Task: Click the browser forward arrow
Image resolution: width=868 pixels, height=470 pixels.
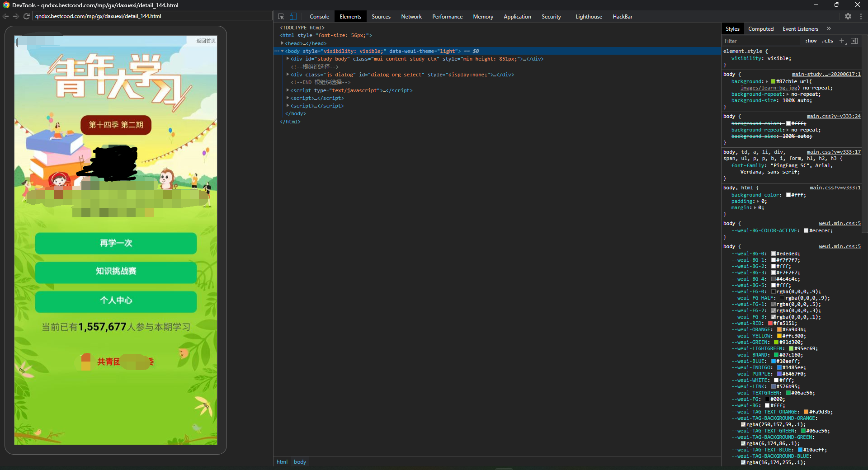Action: [16, 16]
